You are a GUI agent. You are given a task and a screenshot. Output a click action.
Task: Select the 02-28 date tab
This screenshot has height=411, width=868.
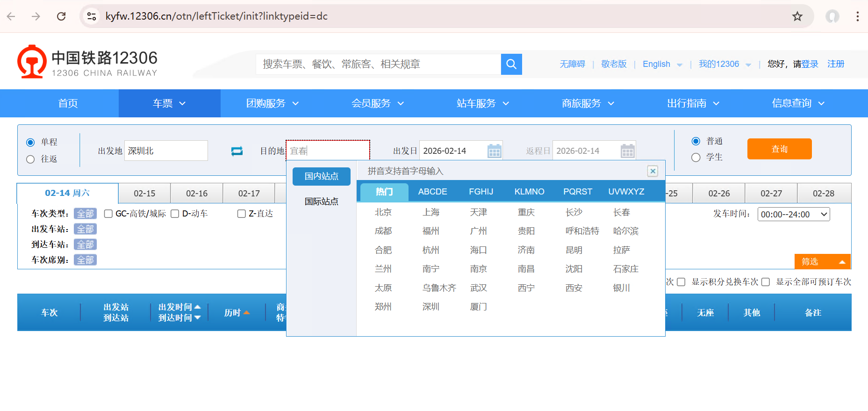(x=824, y=194)
